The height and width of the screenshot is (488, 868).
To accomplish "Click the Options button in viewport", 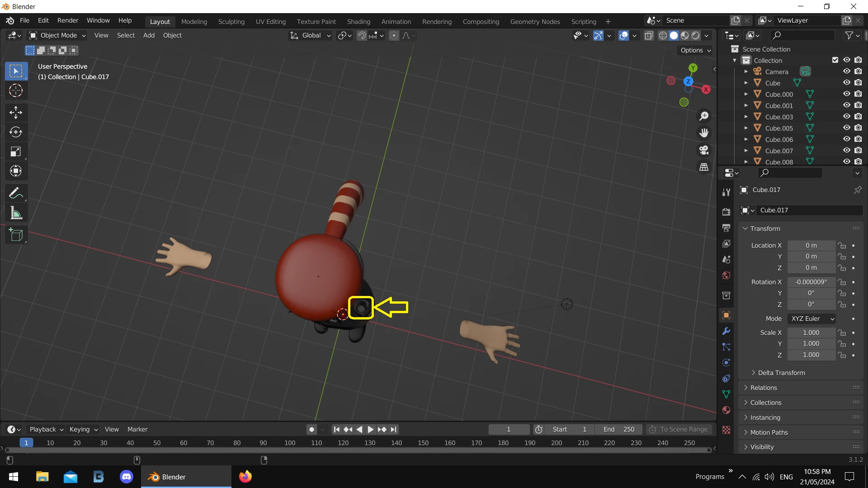I will [x=695, y=50].
